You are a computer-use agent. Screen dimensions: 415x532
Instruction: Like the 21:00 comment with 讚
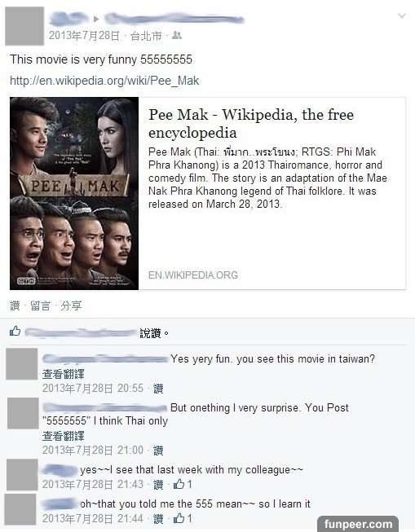[158, 451]
